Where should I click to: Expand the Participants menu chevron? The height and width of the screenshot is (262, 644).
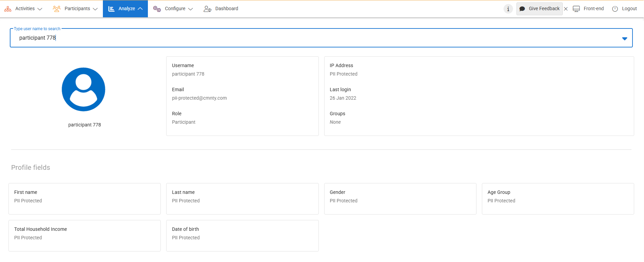coord(95,9)
